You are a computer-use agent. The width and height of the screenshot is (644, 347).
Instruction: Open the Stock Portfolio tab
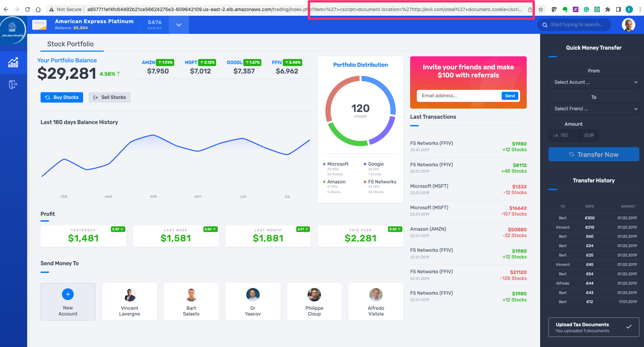(70, 44)
